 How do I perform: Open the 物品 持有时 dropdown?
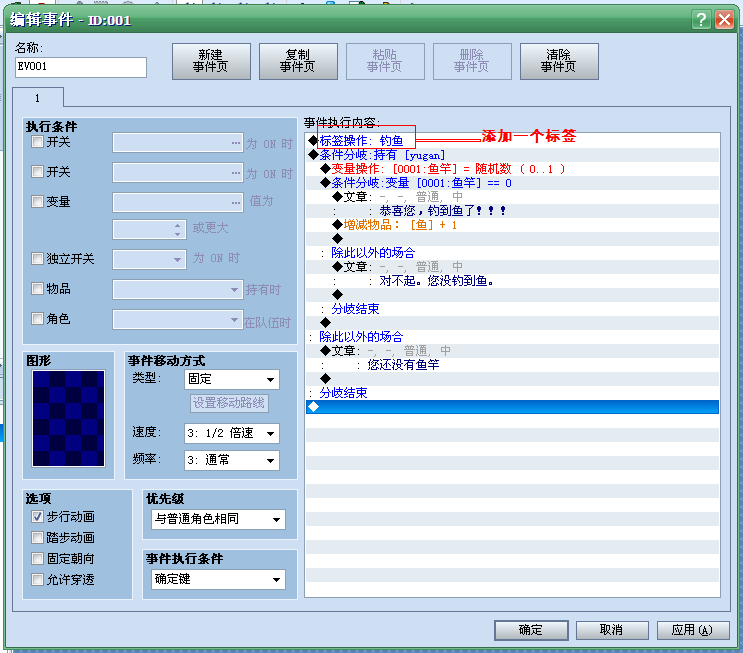pos(178,290)
